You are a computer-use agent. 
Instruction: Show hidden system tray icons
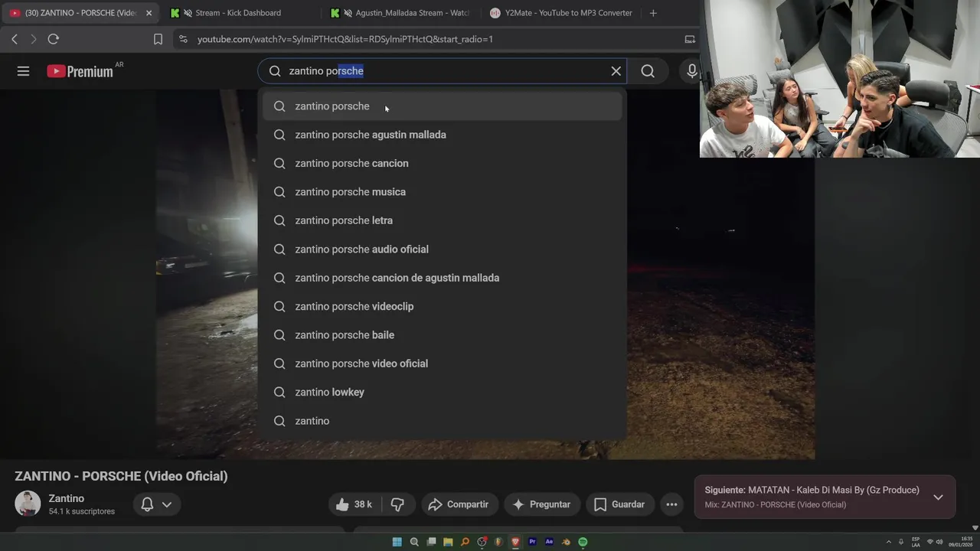889,542
